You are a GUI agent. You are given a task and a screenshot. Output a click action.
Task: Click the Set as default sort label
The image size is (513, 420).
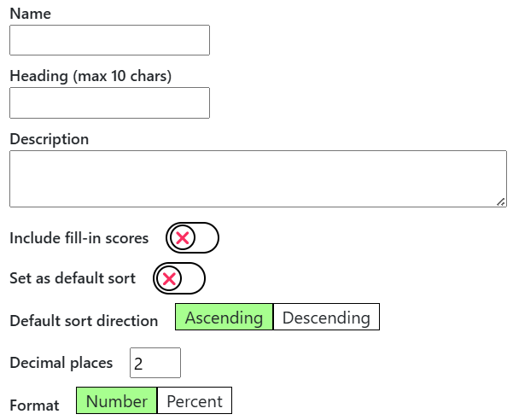click(73, 278)
